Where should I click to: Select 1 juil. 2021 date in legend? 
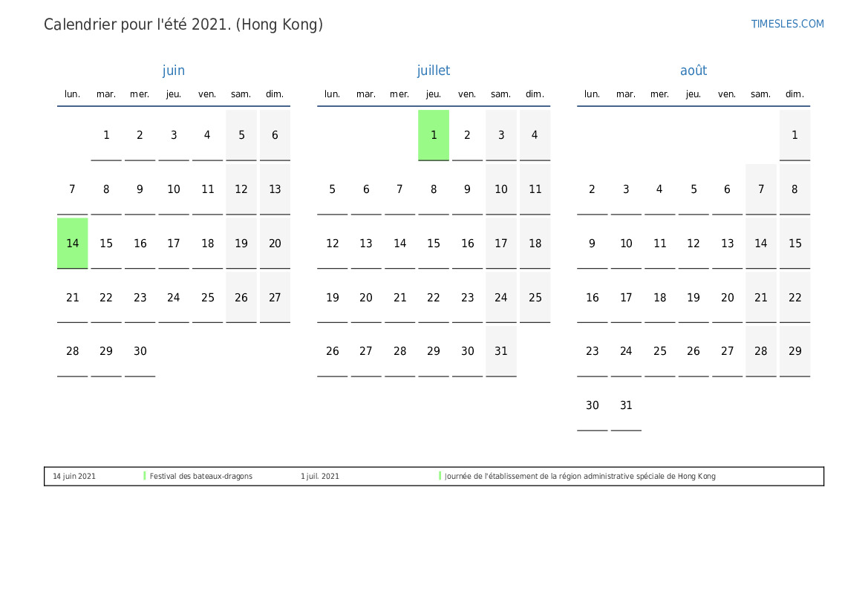point(320,476)
